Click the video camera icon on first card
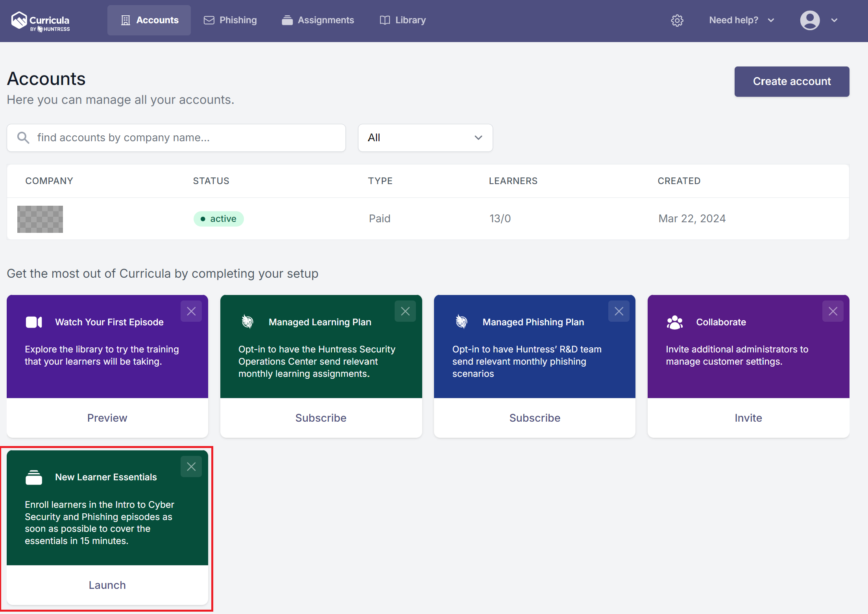 34,322
